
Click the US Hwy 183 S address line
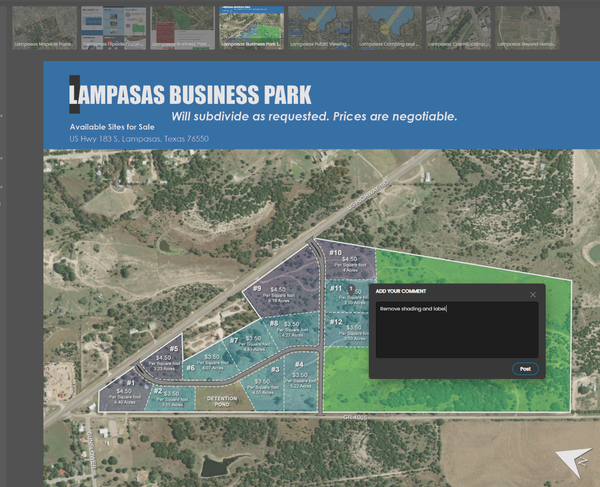coord(139,139)
